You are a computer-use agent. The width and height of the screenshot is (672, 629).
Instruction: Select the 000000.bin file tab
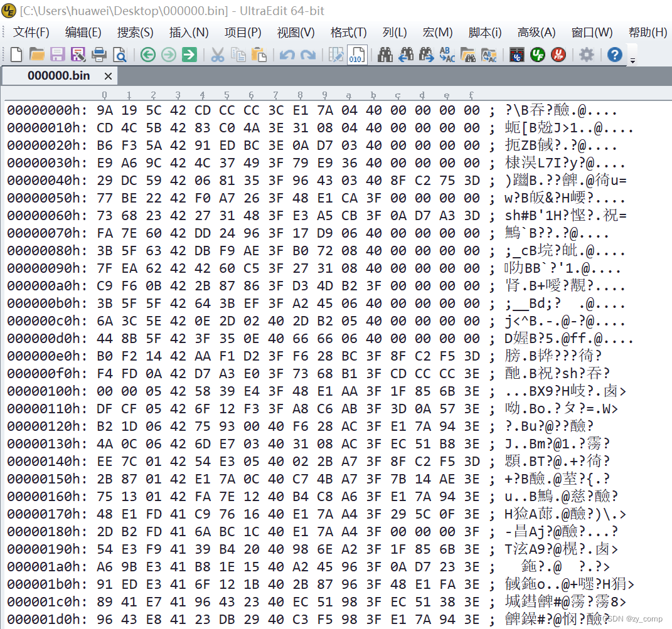(x=59, y=76)
